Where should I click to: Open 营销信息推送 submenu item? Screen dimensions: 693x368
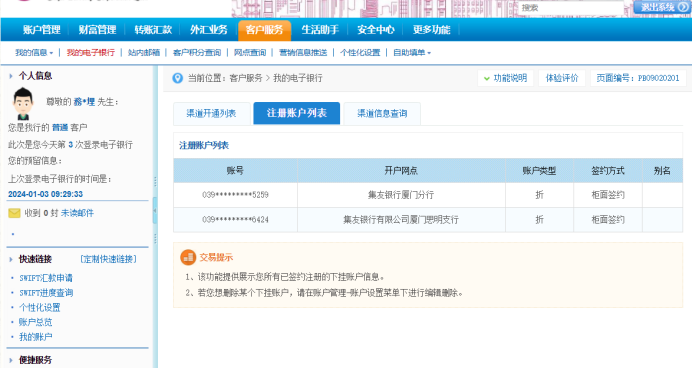(x=303, y=53)
